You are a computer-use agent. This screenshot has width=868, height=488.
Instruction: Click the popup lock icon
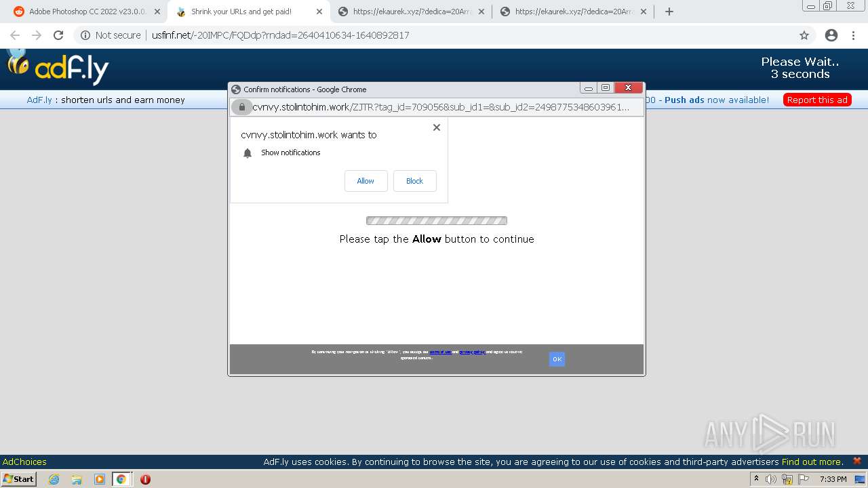pos(242,107)
